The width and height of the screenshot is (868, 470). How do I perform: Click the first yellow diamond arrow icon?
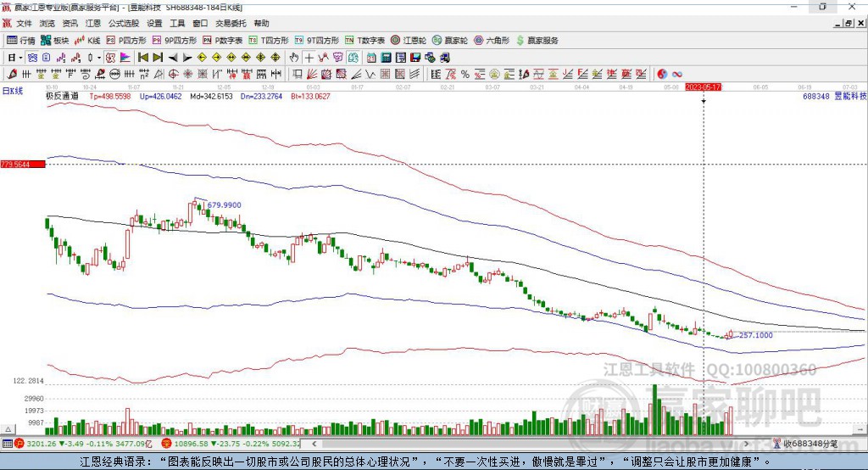pyautogui.click(x=202, y=58)
